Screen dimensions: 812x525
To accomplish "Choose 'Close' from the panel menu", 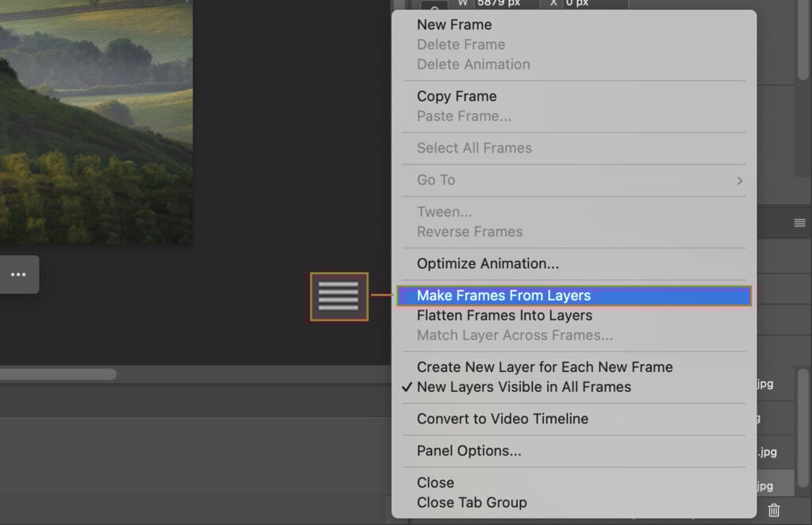I will coord(435,482).
